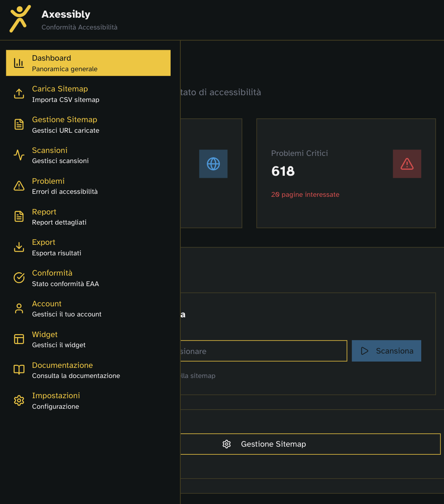Viewport: 444px width, 504px height.
Task: Follow the 20 pagine interessate link
Action: pos(305,194)
